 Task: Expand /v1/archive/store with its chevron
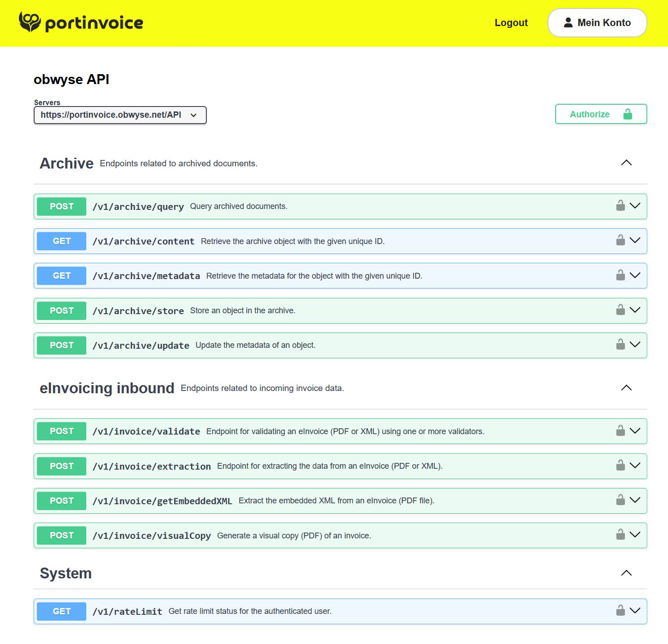635,310
